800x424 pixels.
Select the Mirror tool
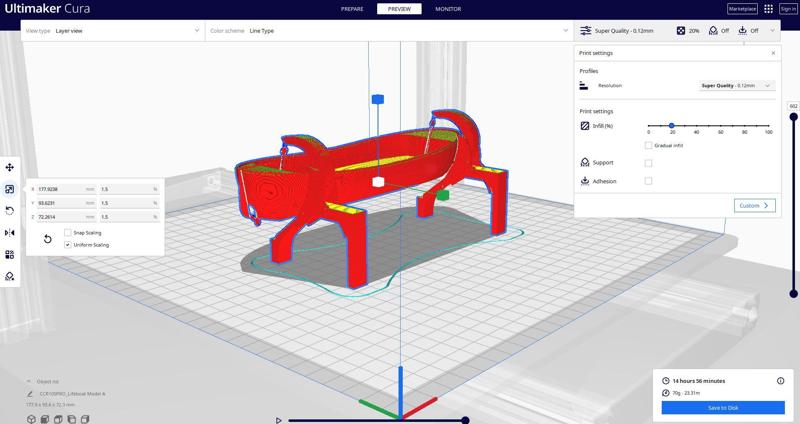[x=9, y=233]
